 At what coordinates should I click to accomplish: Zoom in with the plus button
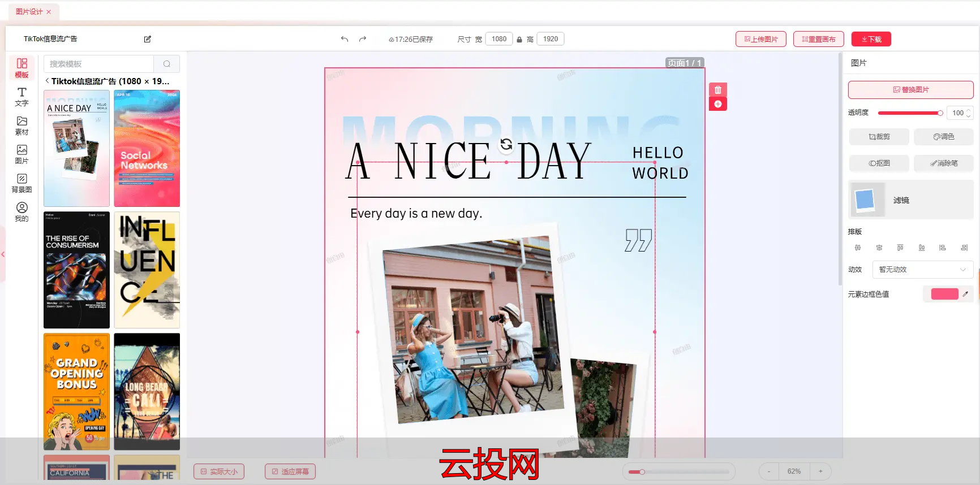[x=820, y=471]
